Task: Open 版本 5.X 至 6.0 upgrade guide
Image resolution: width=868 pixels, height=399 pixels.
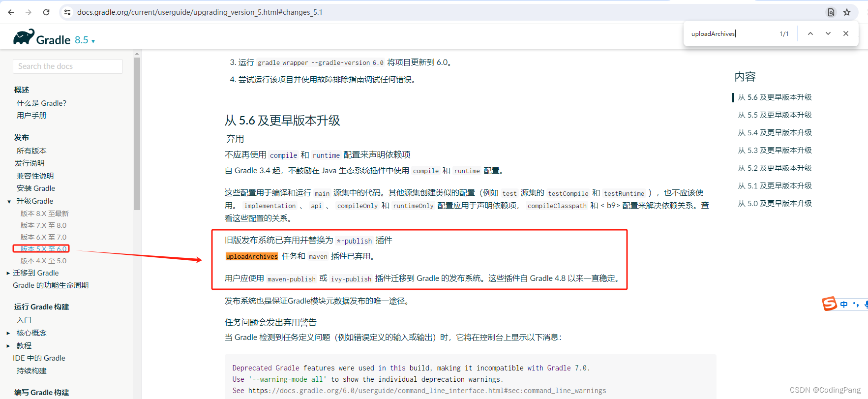Action: [43, 249]
